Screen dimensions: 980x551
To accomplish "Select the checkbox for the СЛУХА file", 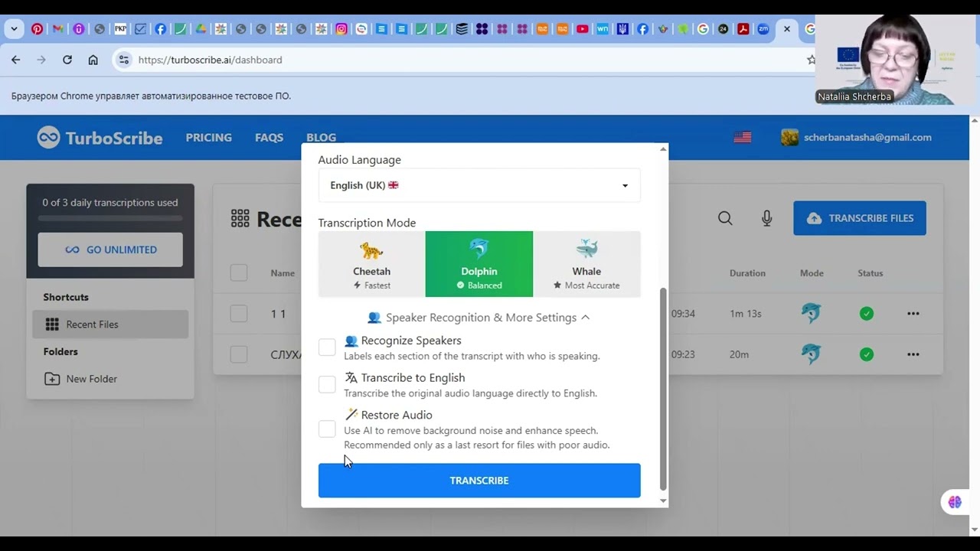I will 239,354.
